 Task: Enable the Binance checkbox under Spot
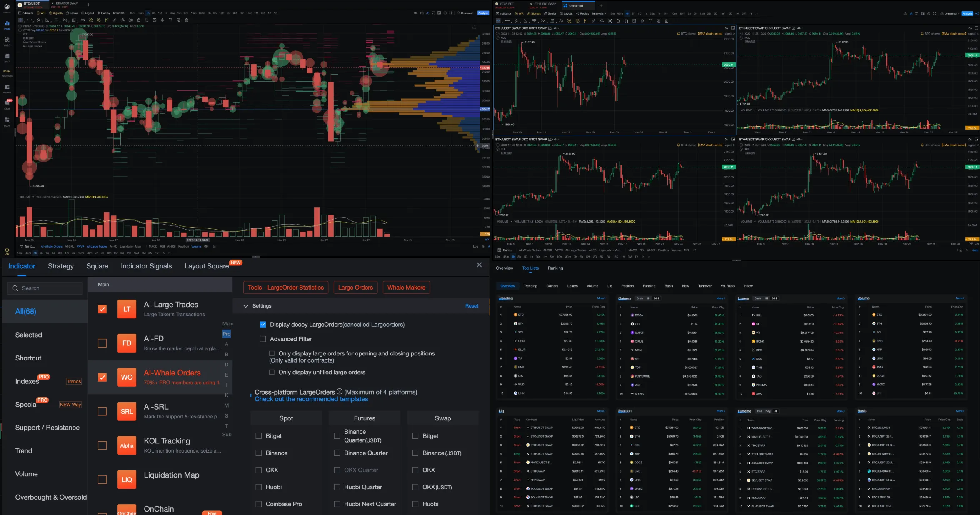click(x=259, y=453)
